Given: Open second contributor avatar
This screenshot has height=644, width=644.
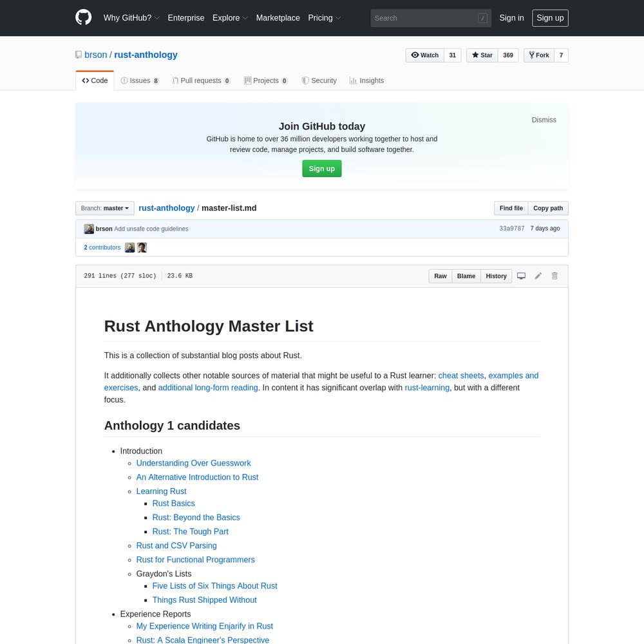Looking at the screenshot, I should (x=142, y=247).
